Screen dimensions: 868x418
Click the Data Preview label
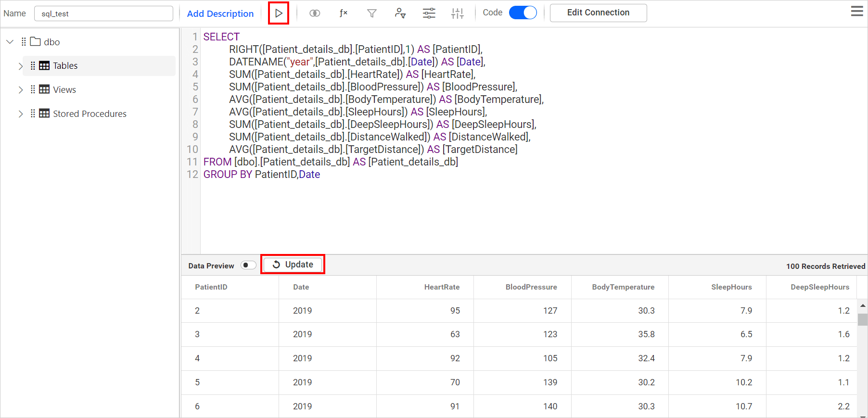point(211,266)
